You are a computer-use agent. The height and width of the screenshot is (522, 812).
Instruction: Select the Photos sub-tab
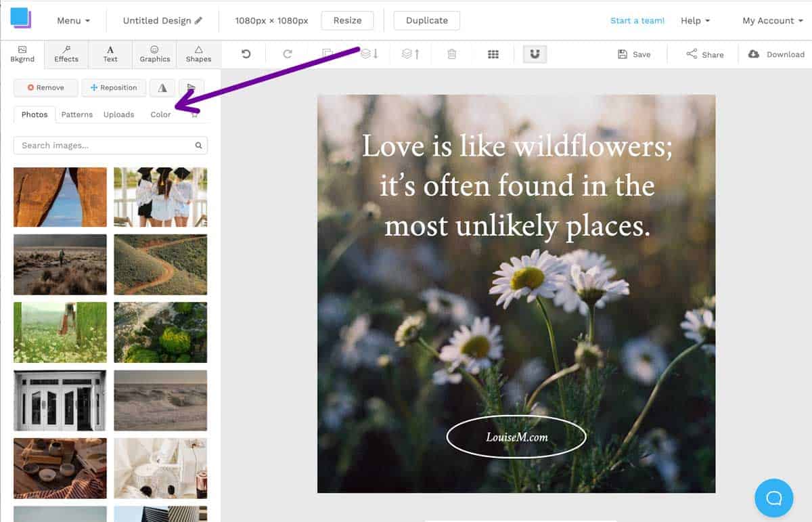(x=35, y=114)
